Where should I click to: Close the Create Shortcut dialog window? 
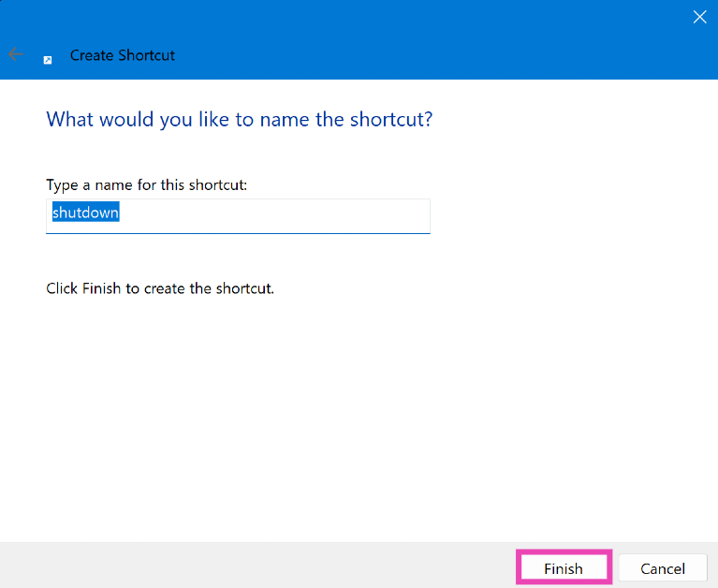(699, 16)
